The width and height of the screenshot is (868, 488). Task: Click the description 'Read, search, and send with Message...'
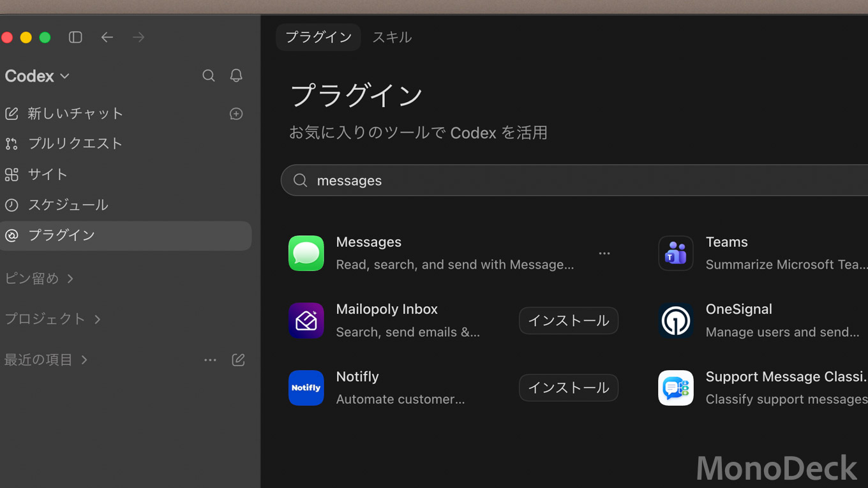455,265
